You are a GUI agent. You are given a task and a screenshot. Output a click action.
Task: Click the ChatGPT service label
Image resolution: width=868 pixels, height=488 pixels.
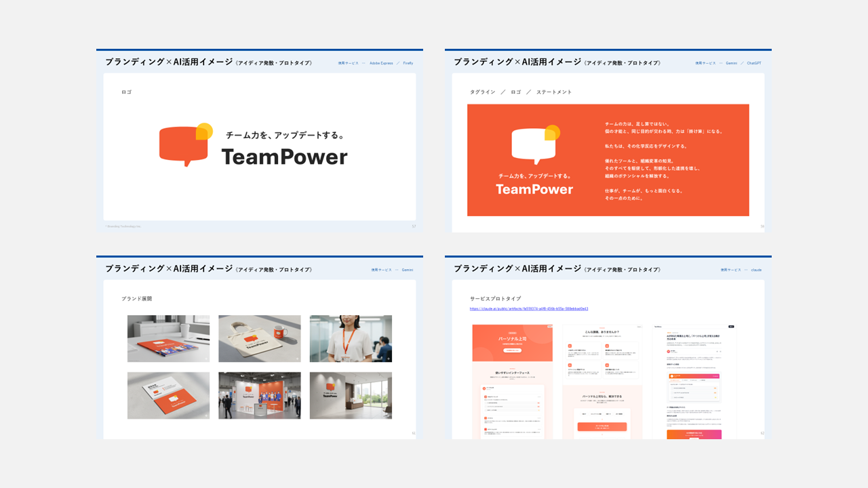754,63
